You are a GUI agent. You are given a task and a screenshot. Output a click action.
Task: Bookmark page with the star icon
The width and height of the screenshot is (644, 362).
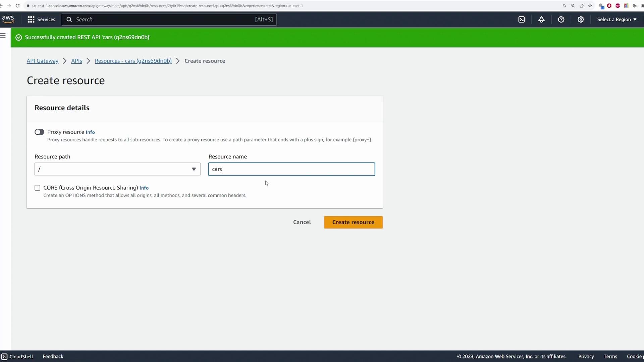tap(590, 6)
